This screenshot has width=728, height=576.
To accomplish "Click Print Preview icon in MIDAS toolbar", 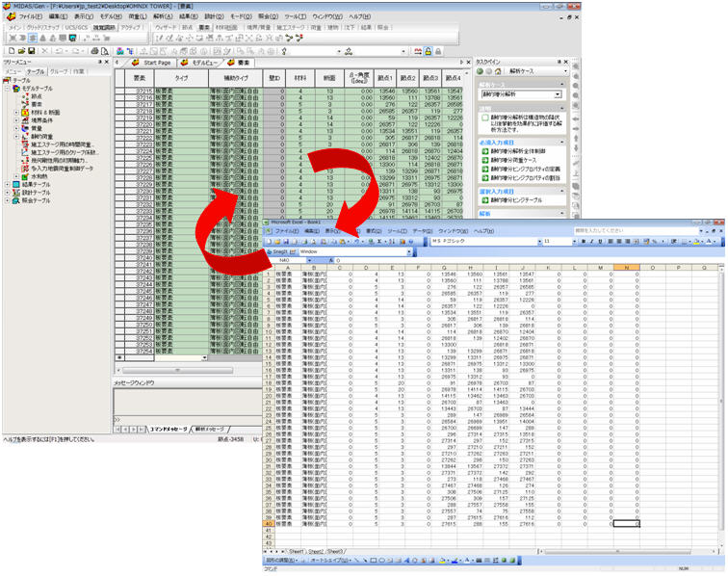I will coord(105,51).
